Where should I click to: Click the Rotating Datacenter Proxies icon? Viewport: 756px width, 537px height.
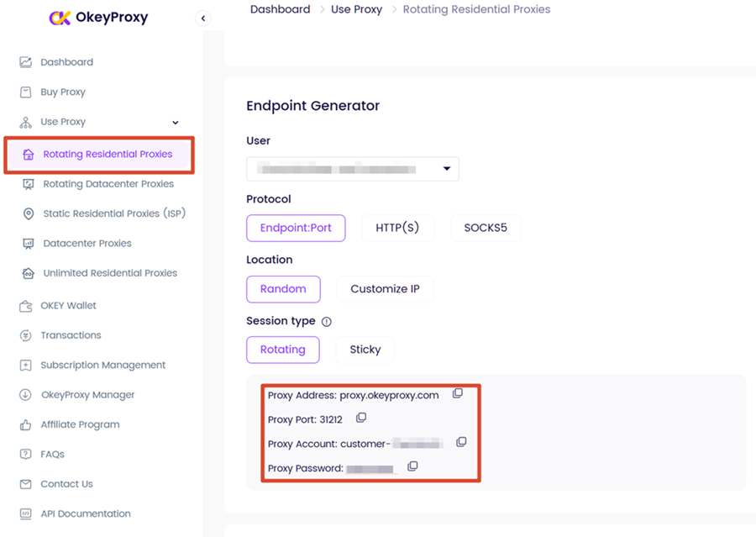pyautogui.click(x=29, y=184)
